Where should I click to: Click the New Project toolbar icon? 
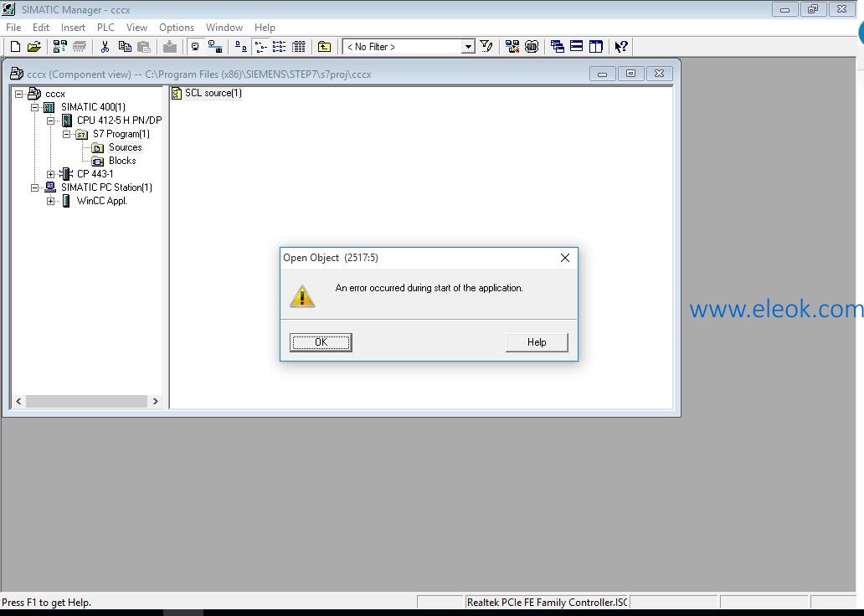point(15,47)
